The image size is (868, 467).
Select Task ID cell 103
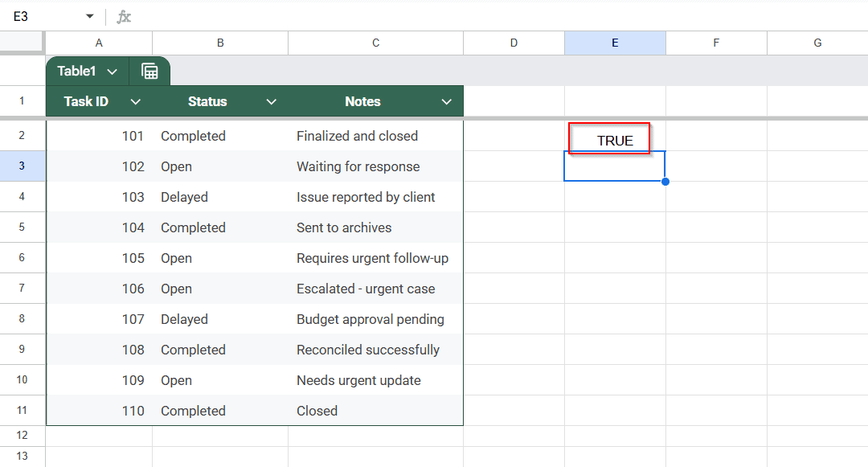pos(99,197)
